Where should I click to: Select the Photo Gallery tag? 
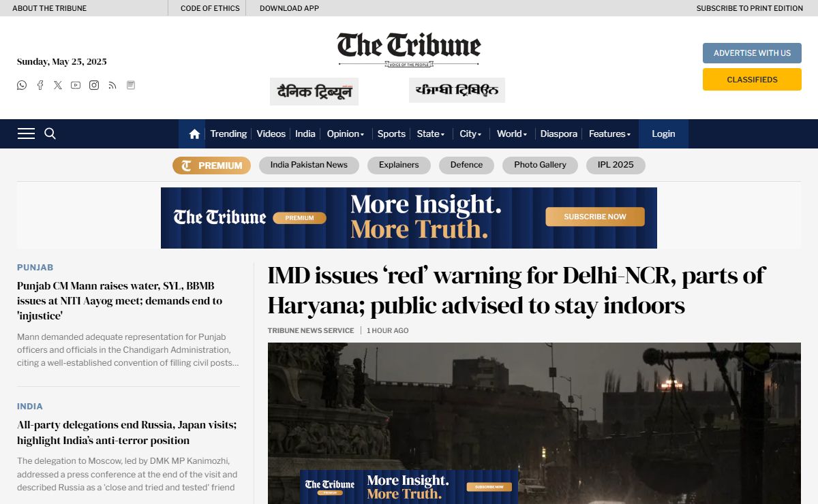point(540,165)
